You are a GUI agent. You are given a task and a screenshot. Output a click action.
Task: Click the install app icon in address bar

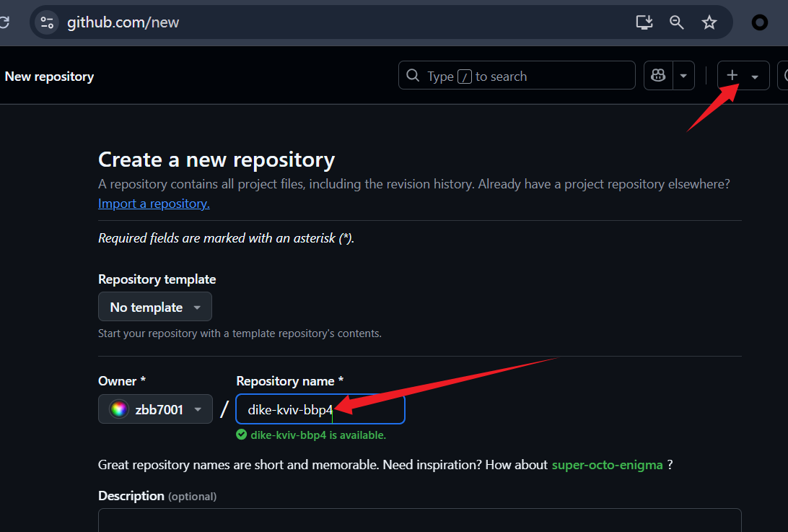(x=644, y=22)
